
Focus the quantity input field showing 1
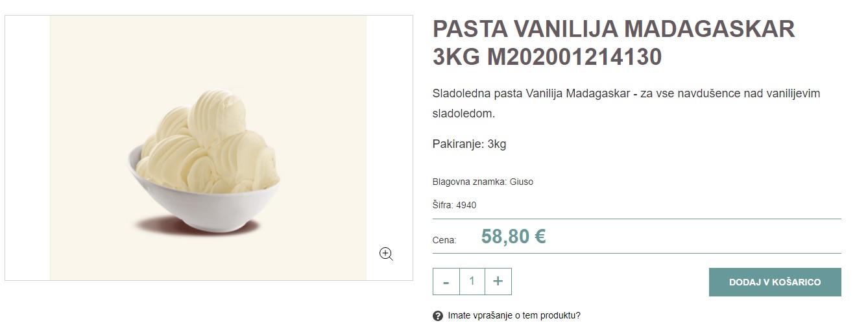coord(472,282)
